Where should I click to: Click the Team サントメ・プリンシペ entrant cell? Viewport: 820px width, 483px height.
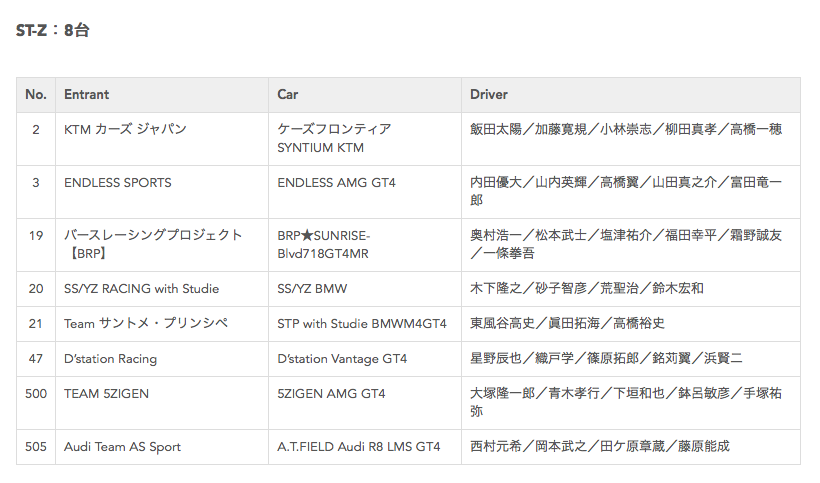(146, 324)
